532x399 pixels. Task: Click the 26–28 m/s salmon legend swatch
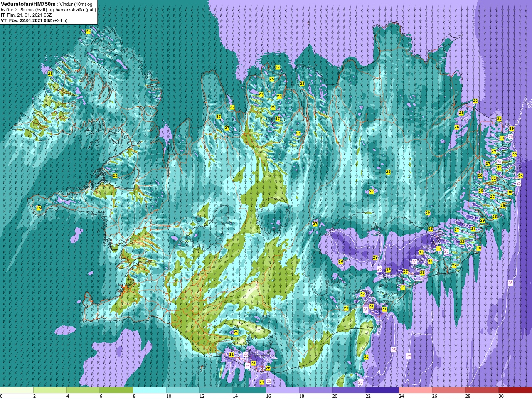tap(449, 390)
